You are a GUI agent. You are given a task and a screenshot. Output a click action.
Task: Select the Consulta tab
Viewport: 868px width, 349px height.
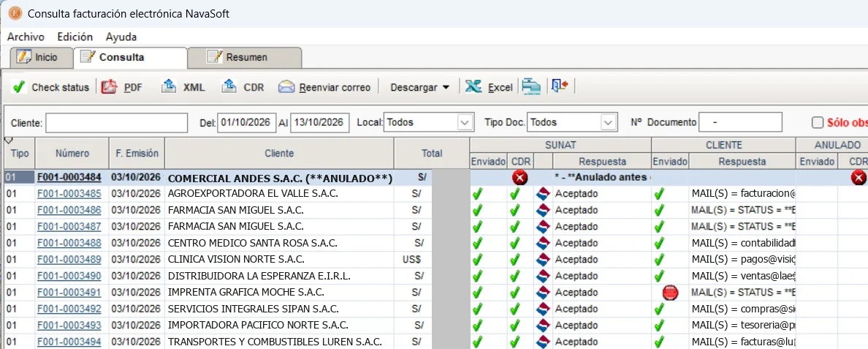point(131,57)
